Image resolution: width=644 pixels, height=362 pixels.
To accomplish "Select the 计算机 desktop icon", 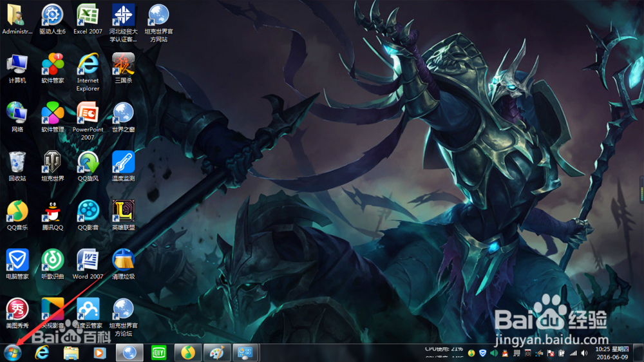I will (x=17, y=68).
